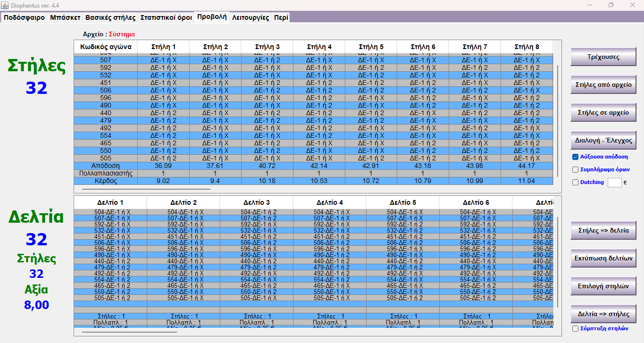
Task: Save columns with Στήλες σε αρχείο
Action: point(603,113)
